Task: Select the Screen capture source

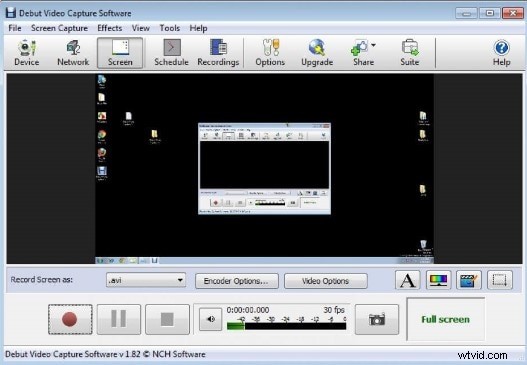Action: 120,53
